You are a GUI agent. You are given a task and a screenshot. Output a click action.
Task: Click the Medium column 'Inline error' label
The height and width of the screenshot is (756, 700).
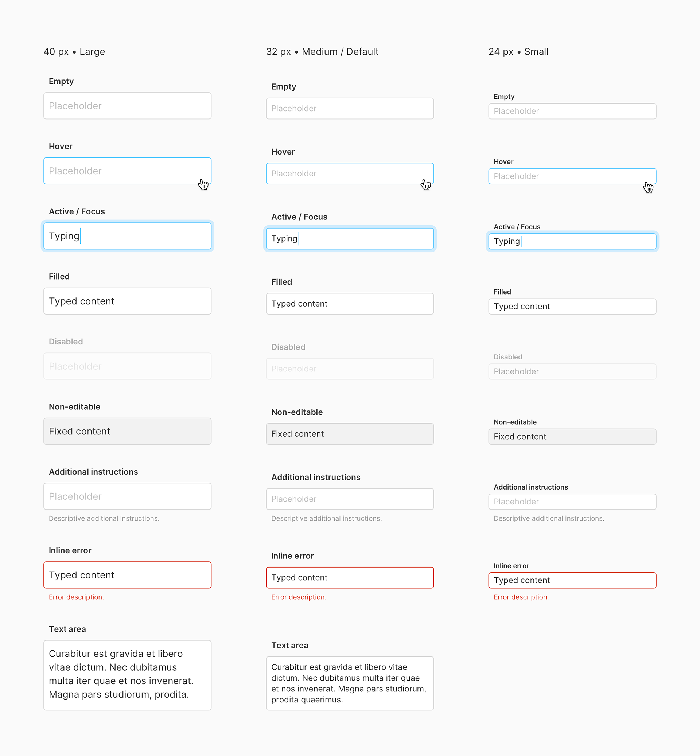(292, 556)
